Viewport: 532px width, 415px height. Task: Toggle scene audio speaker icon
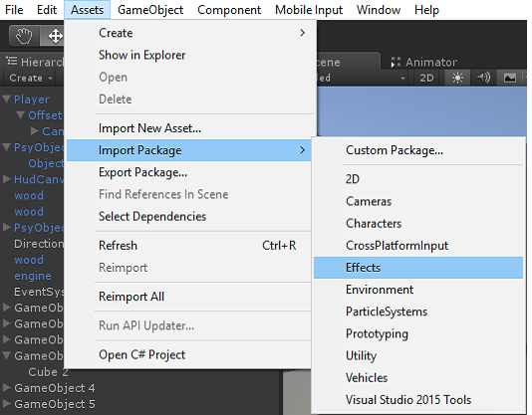483,78
